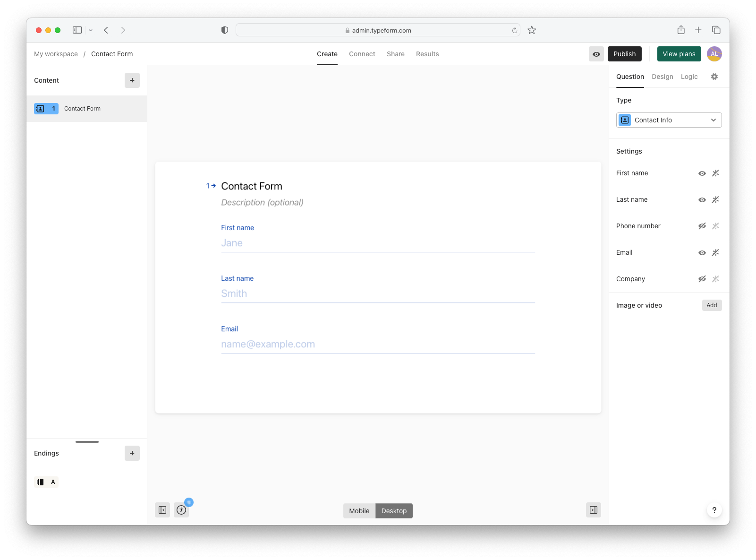Add an image or video
Screen dimensions: 756x560
coord(712,305)
